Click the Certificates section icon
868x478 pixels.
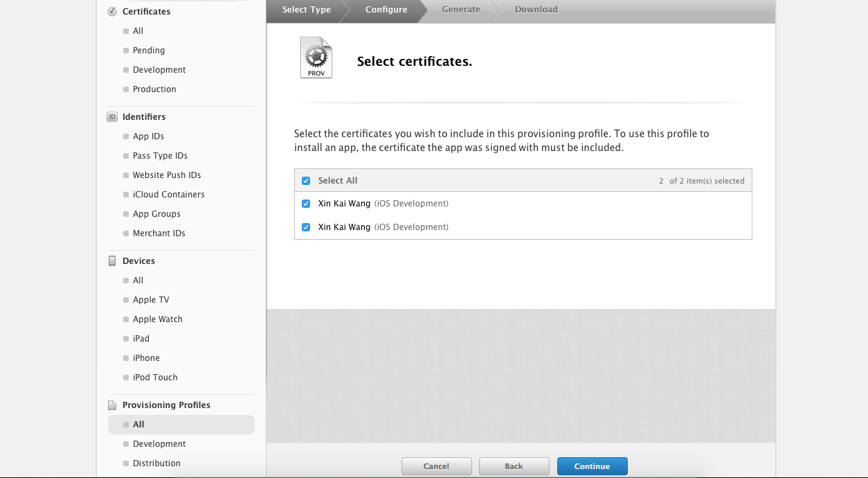click(x=112, y=12)
